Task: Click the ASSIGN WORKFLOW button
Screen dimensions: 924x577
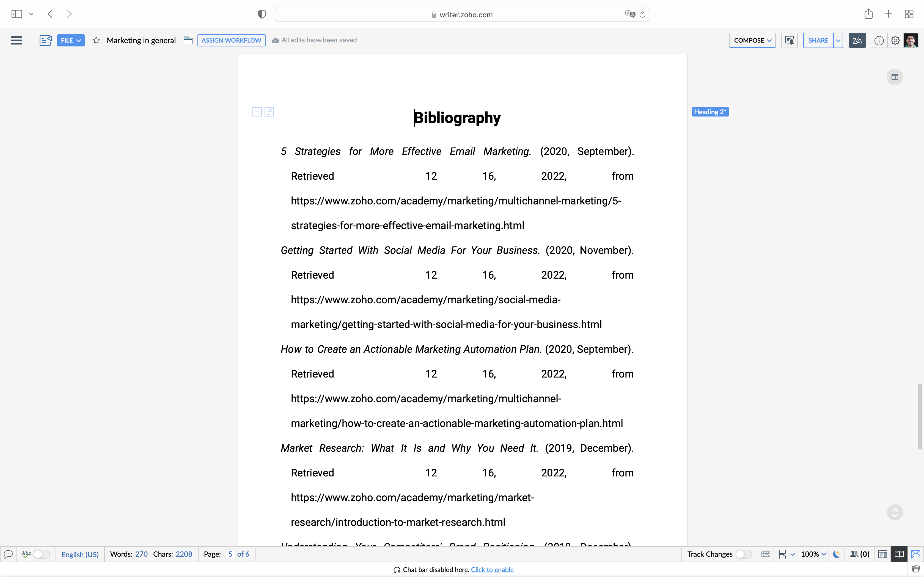Action: click(231, 40)
